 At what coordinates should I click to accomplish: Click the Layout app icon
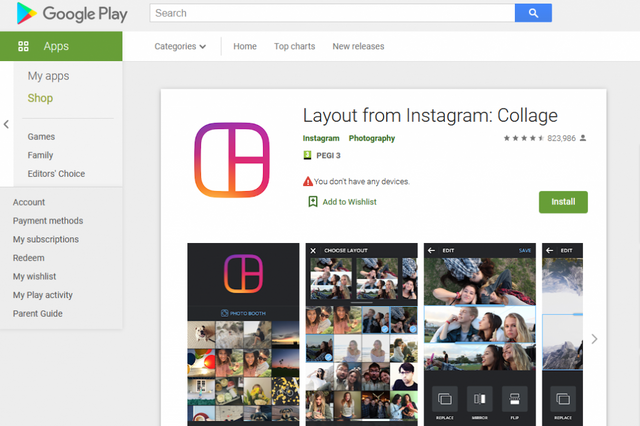(232, 160)
